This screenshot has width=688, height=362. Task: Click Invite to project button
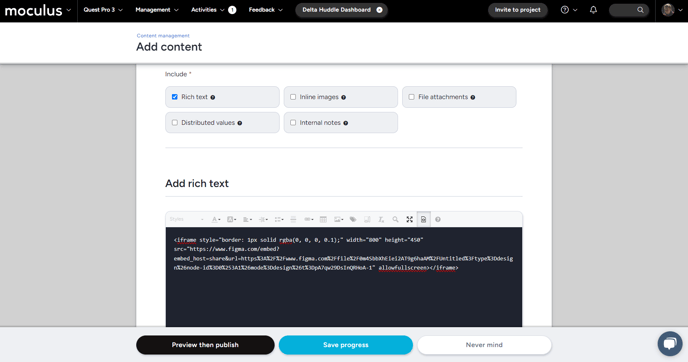tap(518, 10)
